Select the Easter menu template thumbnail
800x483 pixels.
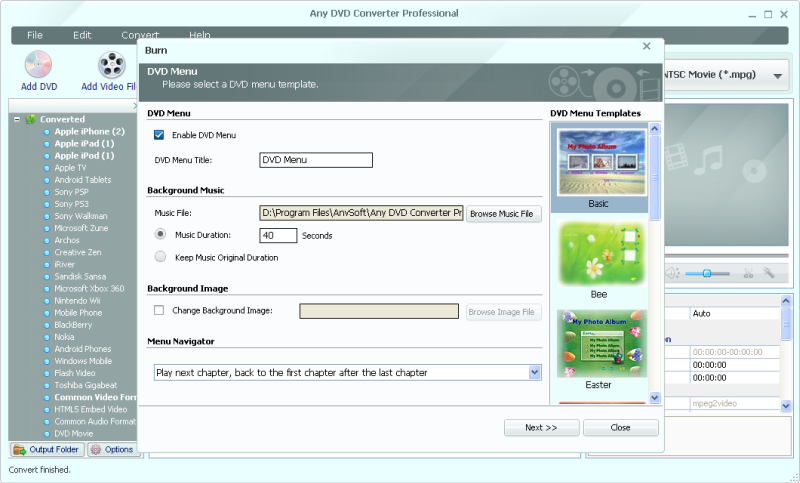(x=601, y=343)
